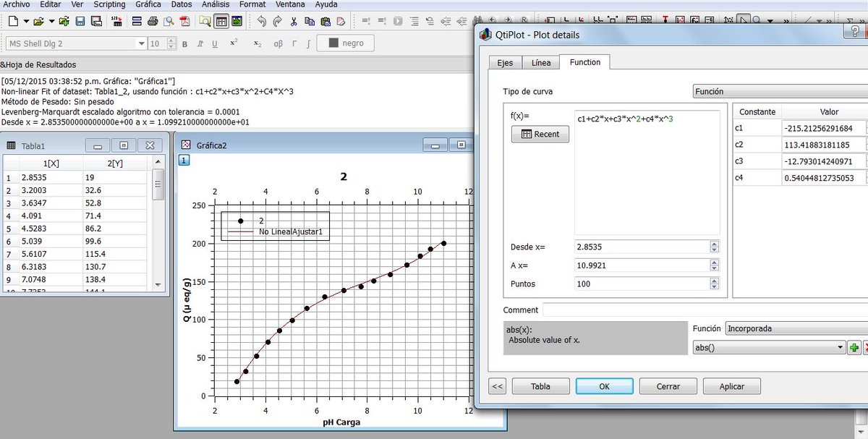This screenshot has height=439, width=868.
Task: Redo the last undone action
Action: pyautogui.click(x=277, y=21)
